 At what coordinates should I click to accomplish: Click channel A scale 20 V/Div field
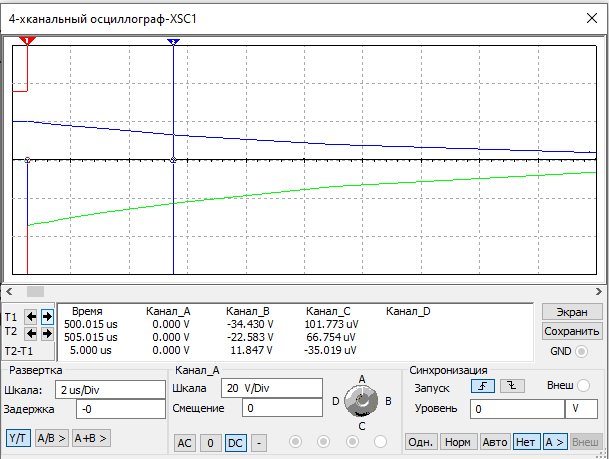point(272,388)
